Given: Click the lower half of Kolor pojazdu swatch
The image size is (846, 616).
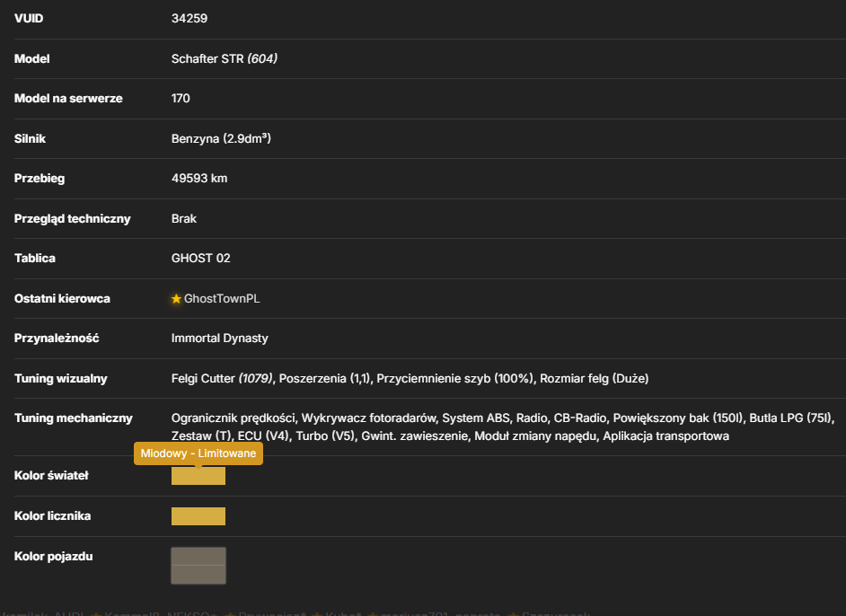Looking at the screenshot, I should (x=198, y=575).
